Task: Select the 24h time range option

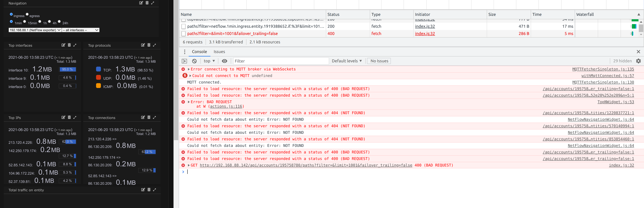Action: point(59,22)
